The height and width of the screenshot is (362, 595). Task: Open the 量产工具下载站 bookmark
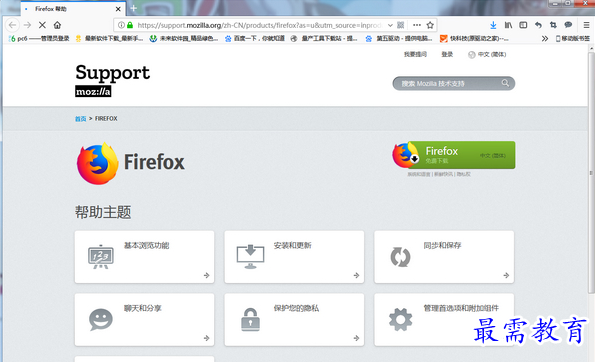(x=324, y=38)
